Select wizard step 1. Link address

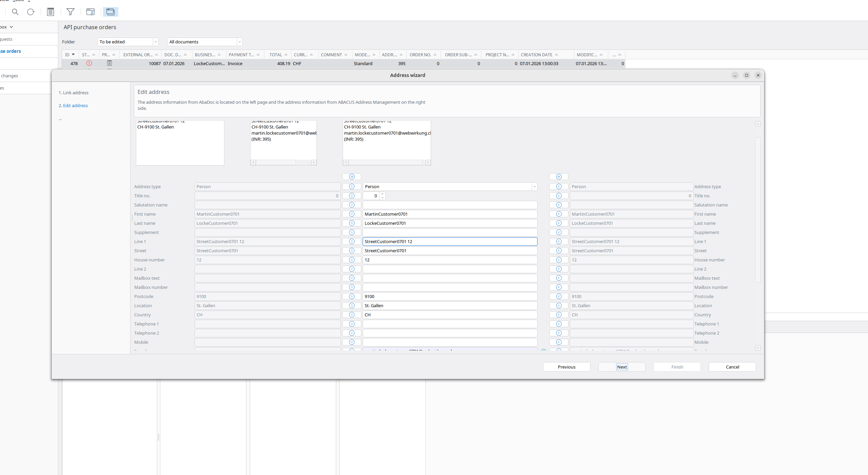73,92
